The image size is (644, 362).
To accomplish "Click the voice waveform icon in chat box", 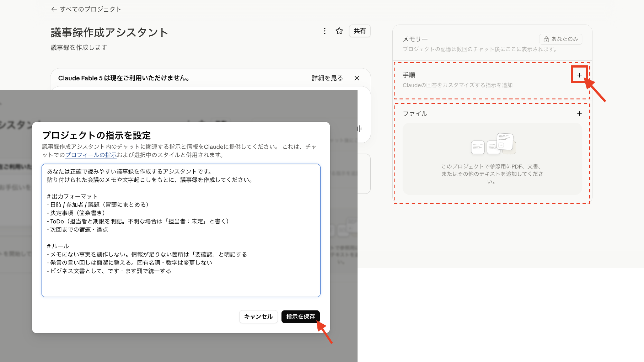I will click(x=359, y=129).
